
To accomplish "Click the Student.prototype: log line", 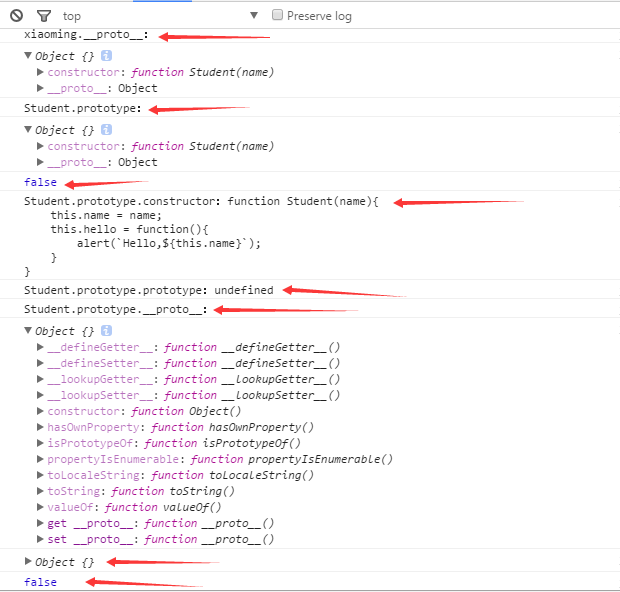I will pos(83,108).
